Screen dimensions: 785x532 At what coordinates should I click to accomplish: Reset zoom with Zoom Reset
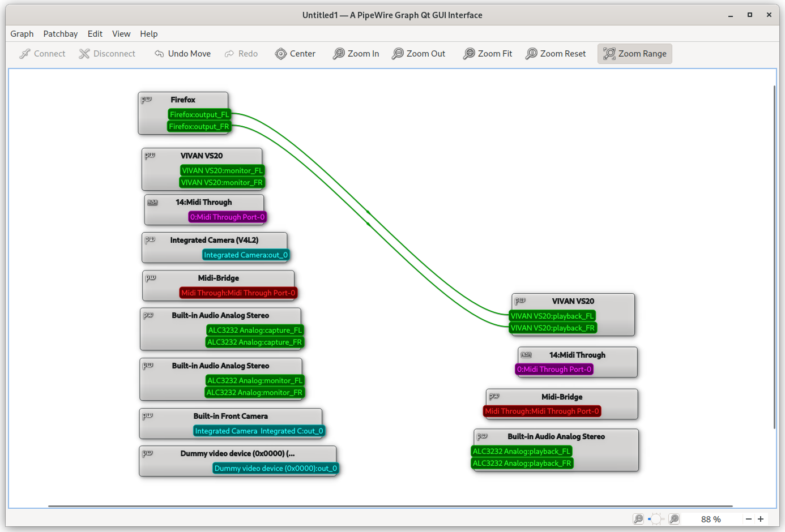[556, 54]
